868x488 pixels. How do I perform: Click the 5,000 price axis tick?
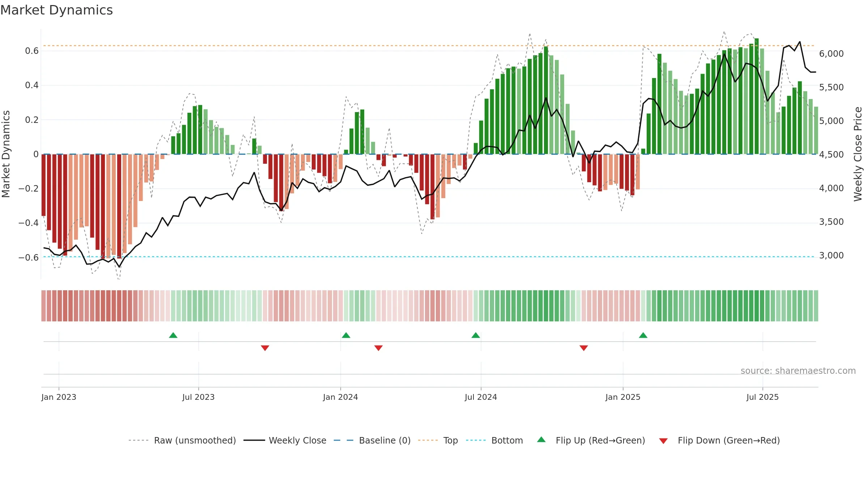pyautogui.click(x=831, y=121)
